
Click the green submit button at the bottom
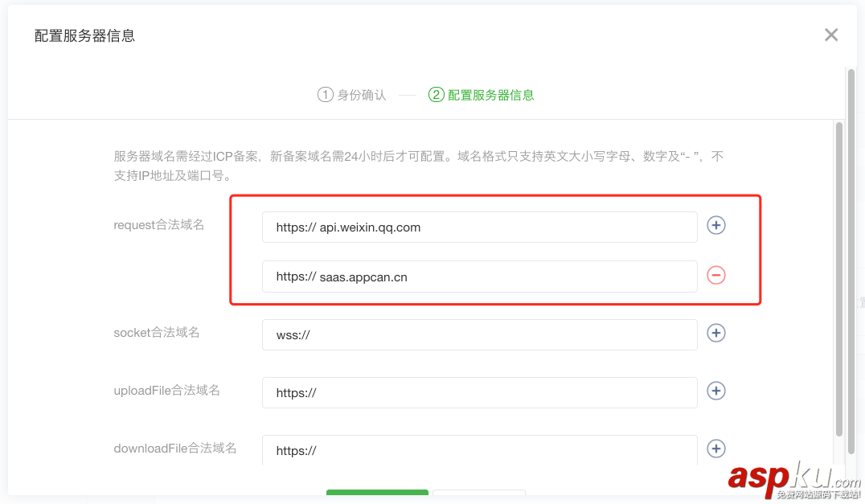point(377,498)
